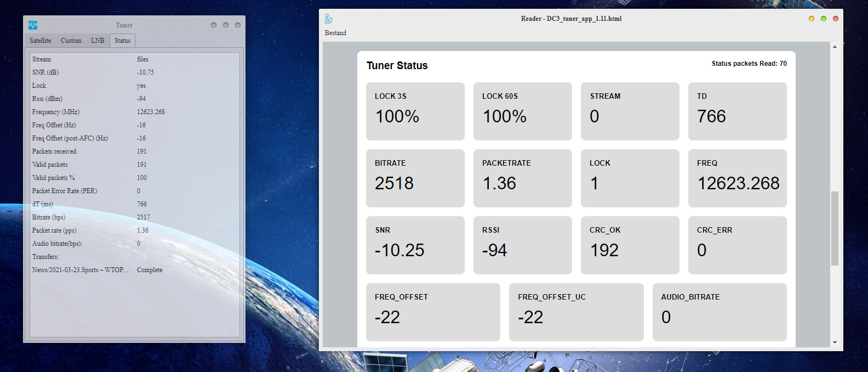
Task: Select the LNB tab
Action: click(98, 41)
